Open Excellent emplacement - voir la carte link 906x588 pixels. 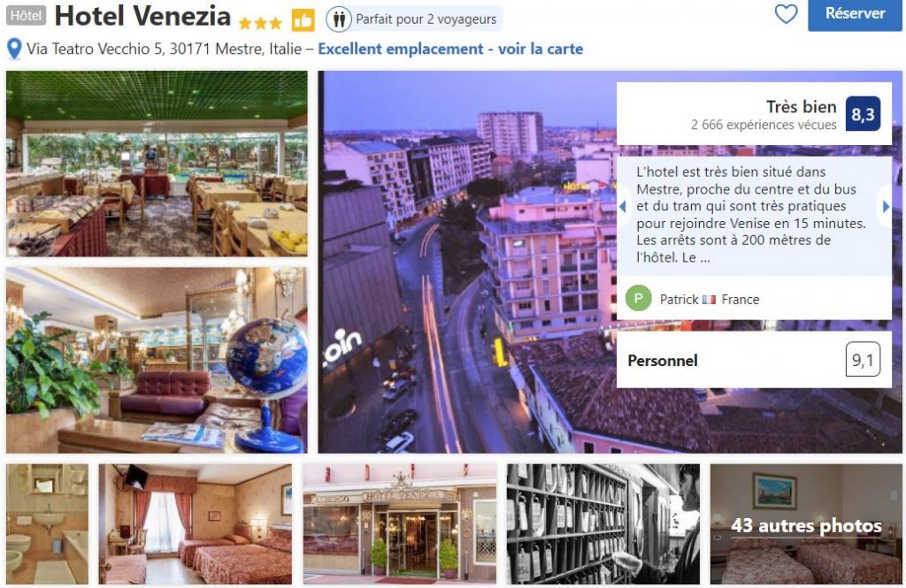(x=450, y=50)
